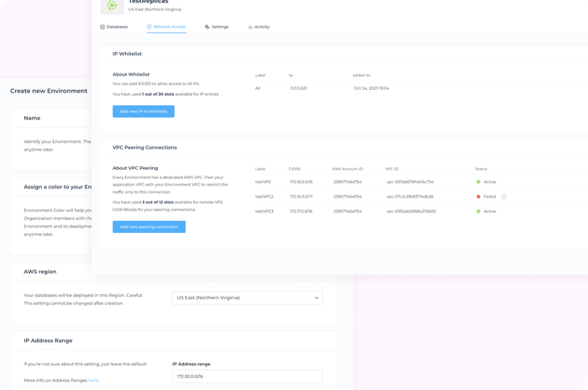The width and height of the screenshot is (588, 390).
Task: Switch to the Network Access tab
Action: pos(166,27)
